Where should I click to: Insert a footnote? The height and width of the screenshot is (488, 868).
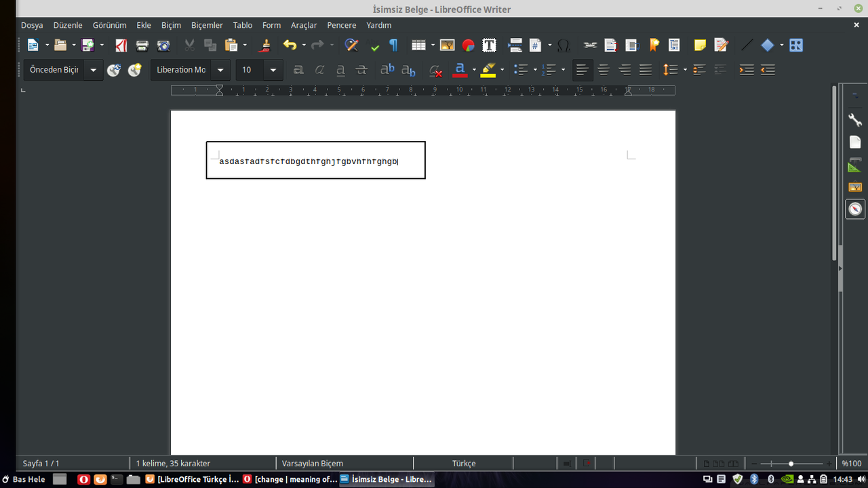(x=610, y=45)
